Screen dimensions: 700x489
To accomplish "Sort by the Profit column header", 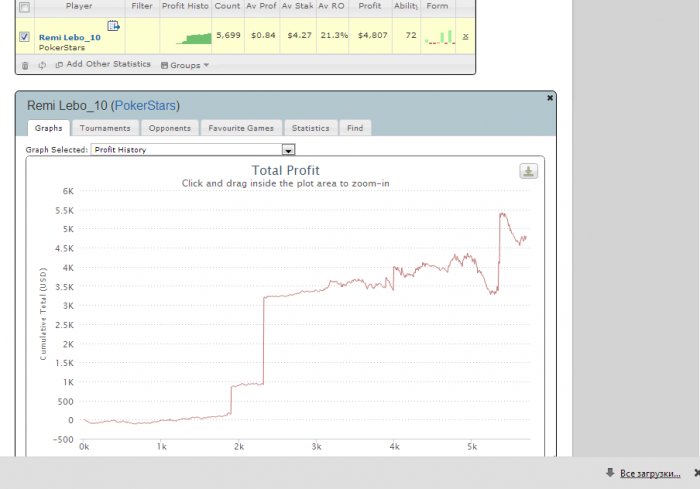I will [370, 6].
